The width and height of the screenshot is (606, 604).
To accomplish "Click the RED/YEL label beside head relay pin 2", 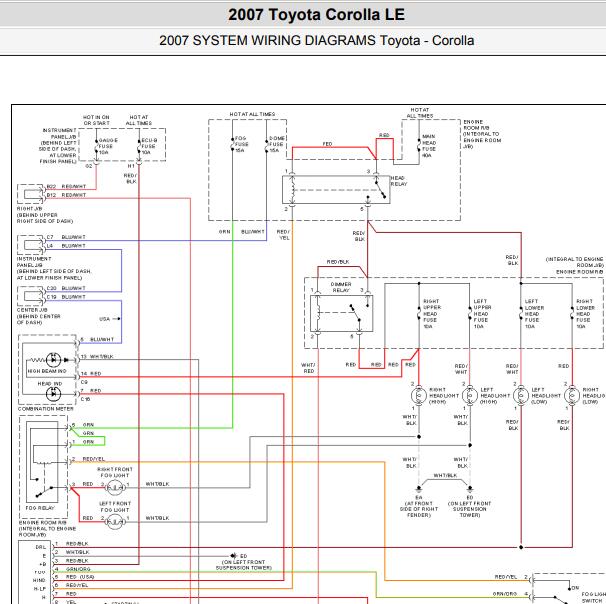I will [x=283, y=235].
